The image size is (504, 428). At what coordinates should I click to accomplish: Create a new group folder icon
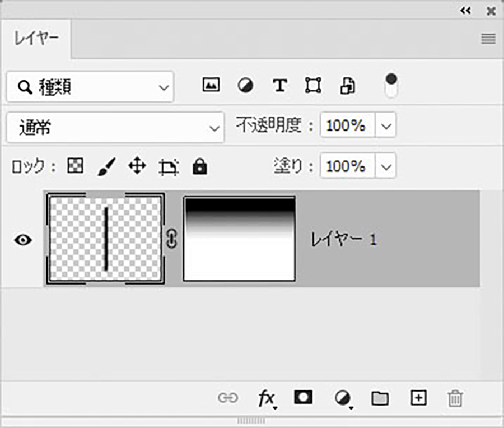[380, 398]
